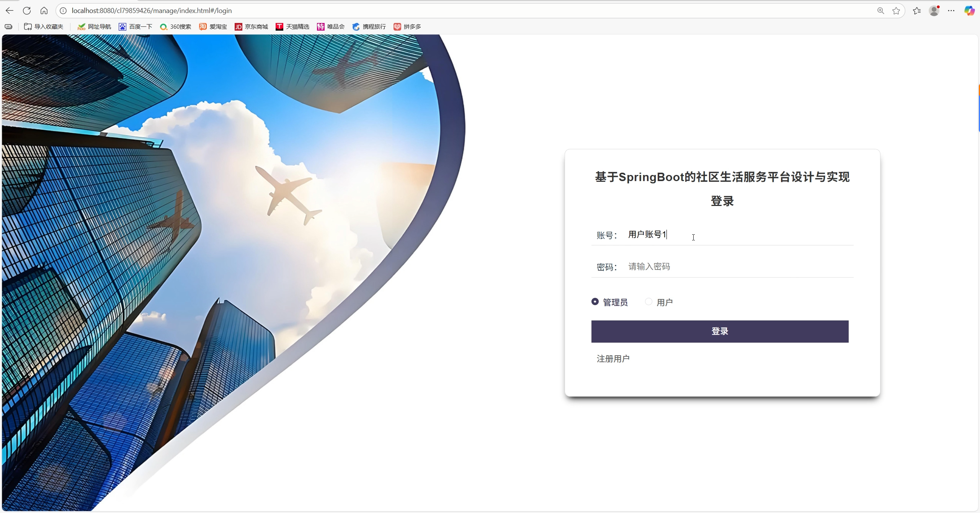Reload the page with the refresh icon
Viewport: 980px width, 513px height.
click(27, 11)
